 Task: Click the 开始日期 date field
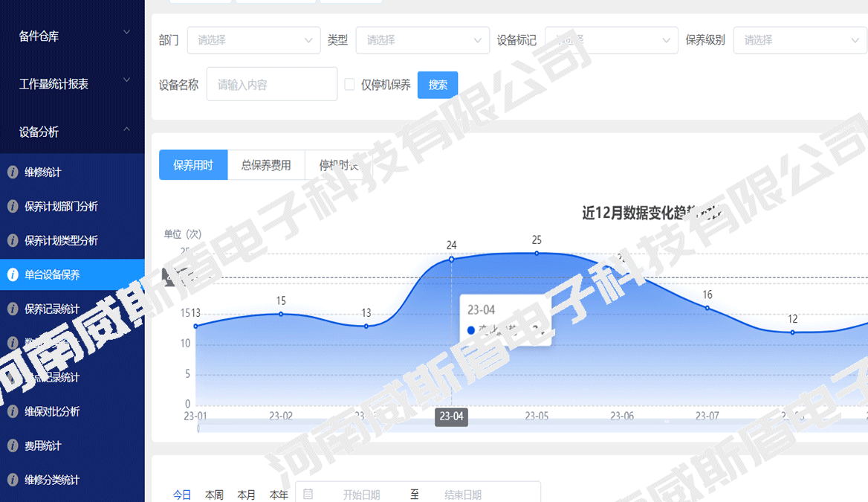tap(361, 495)
